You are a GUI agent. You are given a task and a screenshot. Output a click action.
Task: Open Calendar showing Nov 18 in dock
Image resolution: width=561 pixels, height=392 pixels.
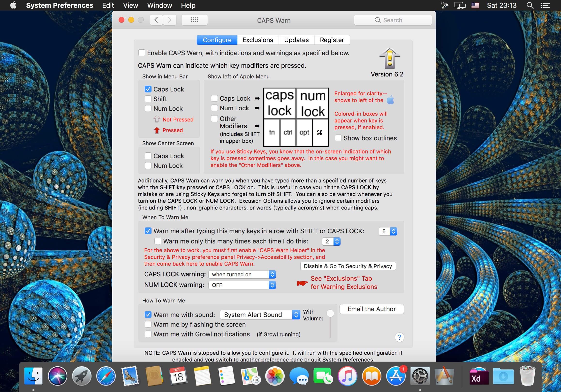pos(178,376)
